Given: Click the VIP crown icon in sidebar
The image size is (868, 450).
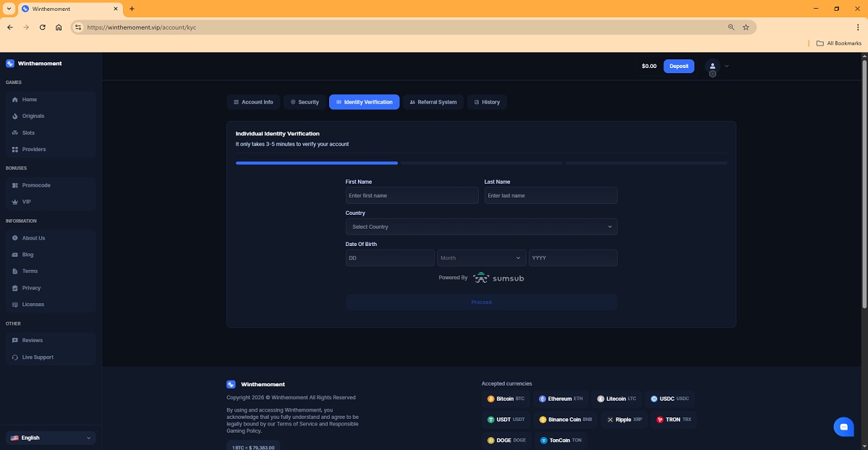Looking at the screenshot, I should pyautogui.click(x=15, y=202).
